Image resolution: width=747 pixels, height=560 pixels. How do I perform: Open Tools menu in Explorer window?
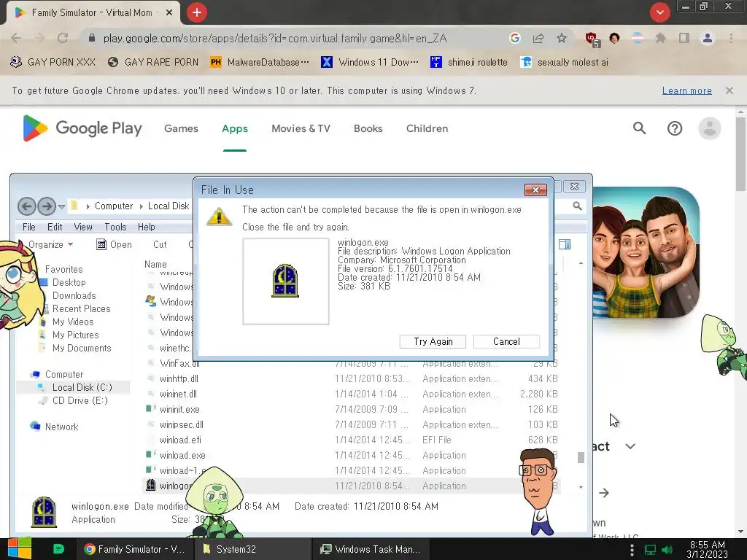(115, 227)
